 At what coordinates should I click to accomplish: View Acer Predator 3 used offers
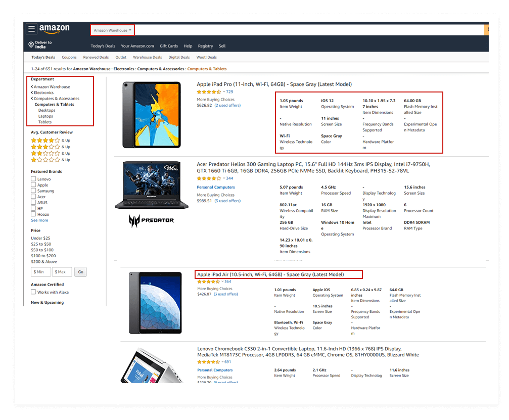[227, 201]
